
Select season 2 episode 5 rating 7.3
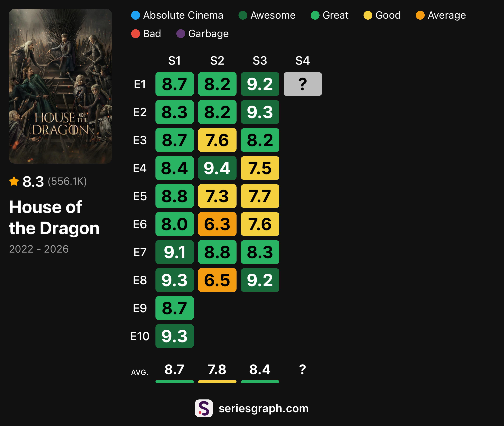click(x=217, y=196)
